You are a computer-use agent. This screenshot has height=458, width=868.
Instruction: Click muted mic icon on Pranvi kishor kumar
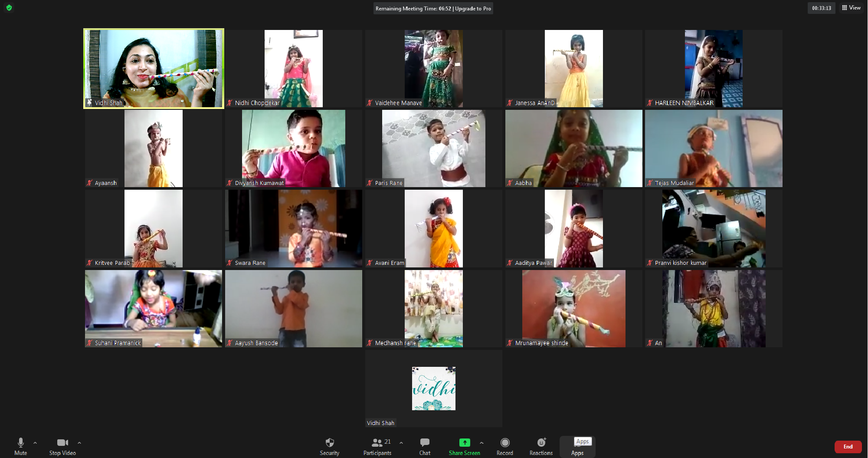(649, 263)
